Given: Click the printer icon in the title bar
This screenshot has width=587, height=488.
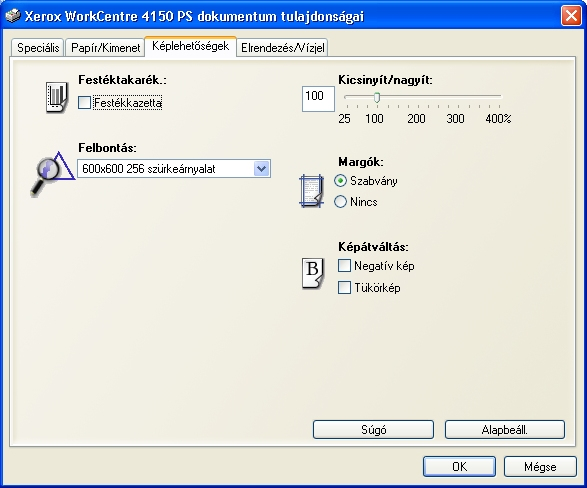Looking at the screenshot, I should (x=13, y=16).
